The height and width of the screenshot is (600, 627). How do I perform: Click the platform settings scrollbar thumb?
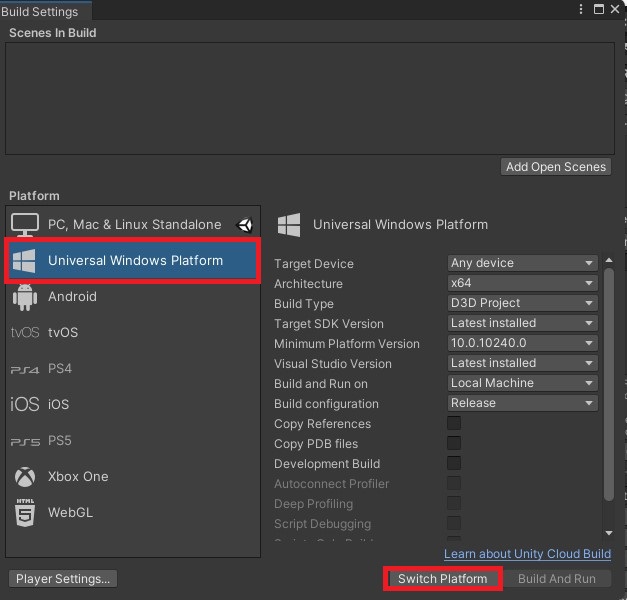pos(609,384)
